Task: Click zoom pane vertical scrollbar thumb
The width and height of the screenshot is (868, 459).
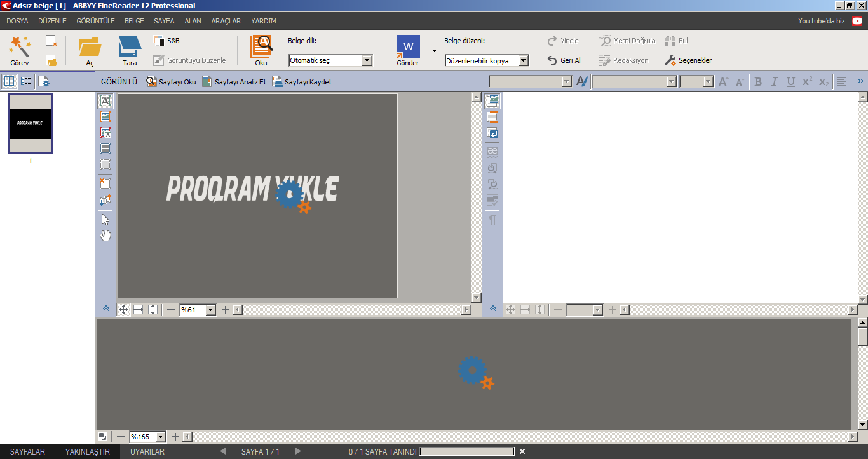Action: coord(862,336)
